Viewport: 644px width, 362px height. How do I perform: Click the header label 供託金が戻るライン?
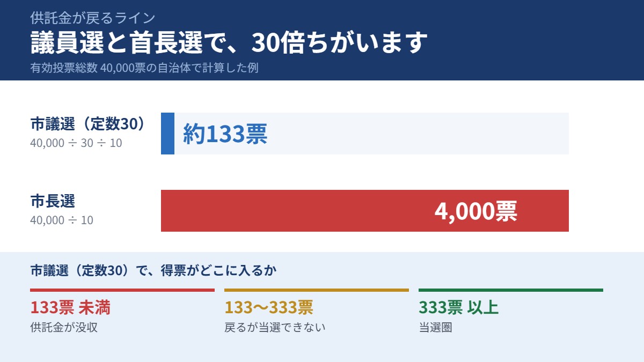(93, 18)
